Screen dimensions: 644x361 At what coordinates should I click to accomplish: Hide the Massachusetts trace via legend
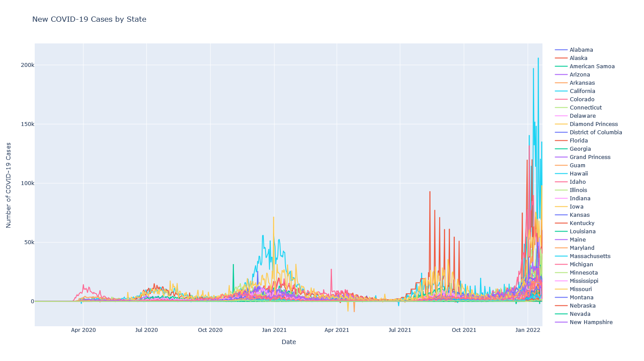[x=590, y=256]
